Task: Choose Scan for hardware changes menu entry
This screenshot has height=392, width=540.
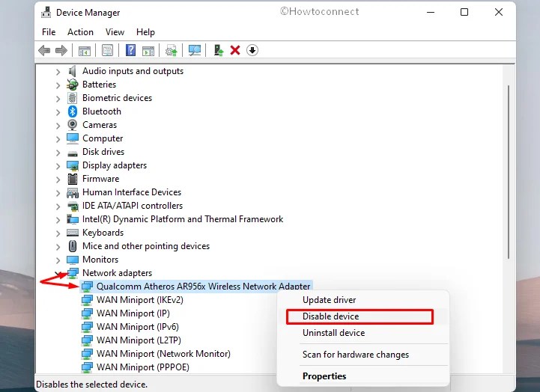Action: (x=363, y=355)
